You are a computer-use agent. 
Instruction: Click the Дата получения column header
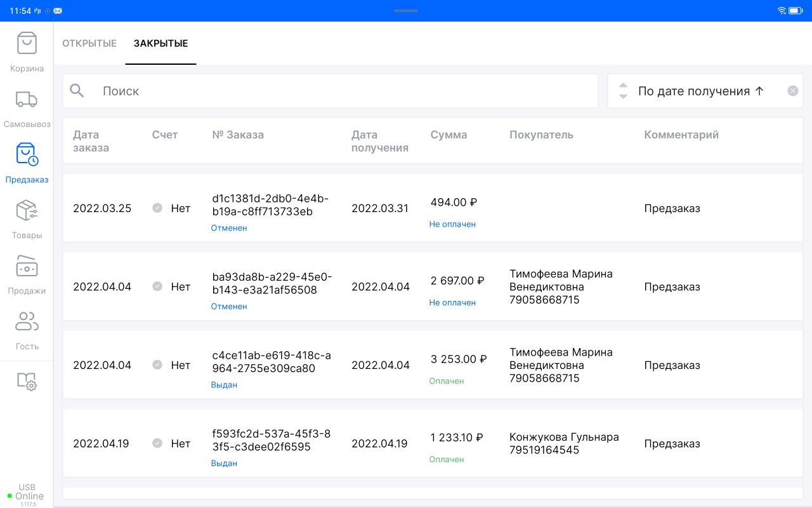point(380,141)
